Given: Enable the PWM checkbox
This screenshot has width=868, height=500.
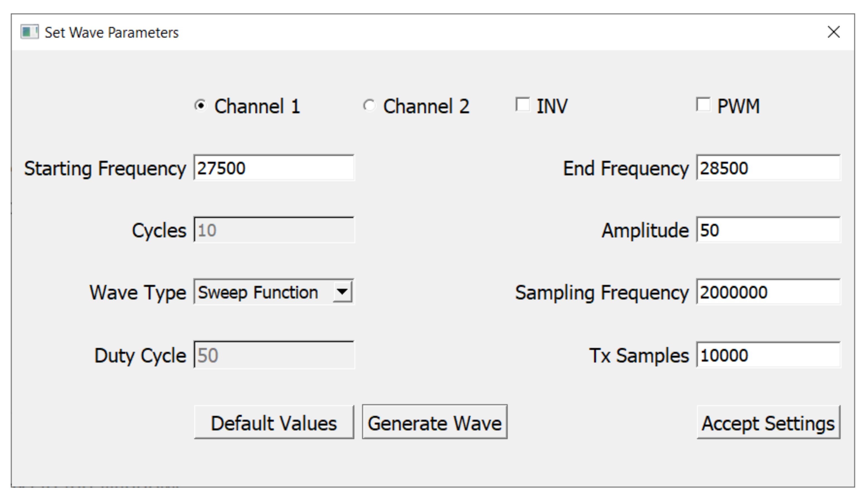Looking at the screenshot, I should (703, 105).
